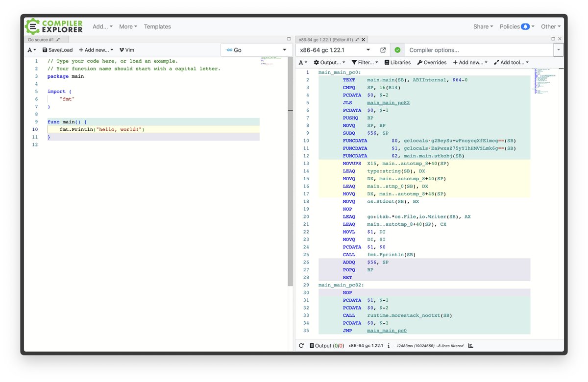588x382 pixels.
Task: Open the Libraries panel
Action: coord(397,63)
